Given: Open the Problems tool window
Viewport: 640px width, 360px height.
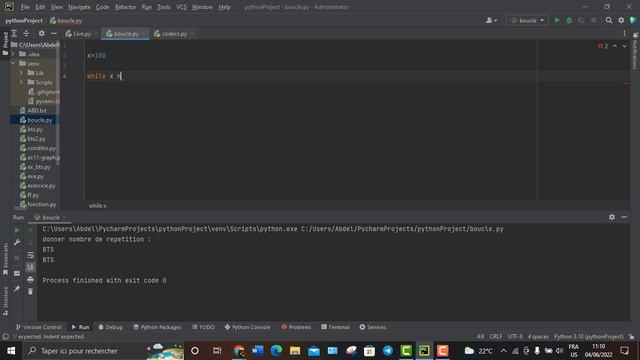Looking at the screenshot, I should pos(296,327).
